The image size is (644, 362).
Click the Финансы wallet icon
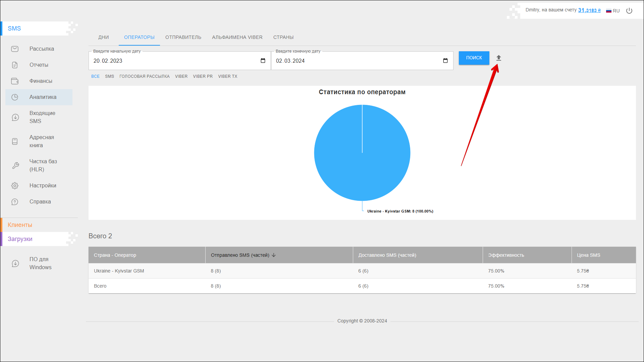15,81
